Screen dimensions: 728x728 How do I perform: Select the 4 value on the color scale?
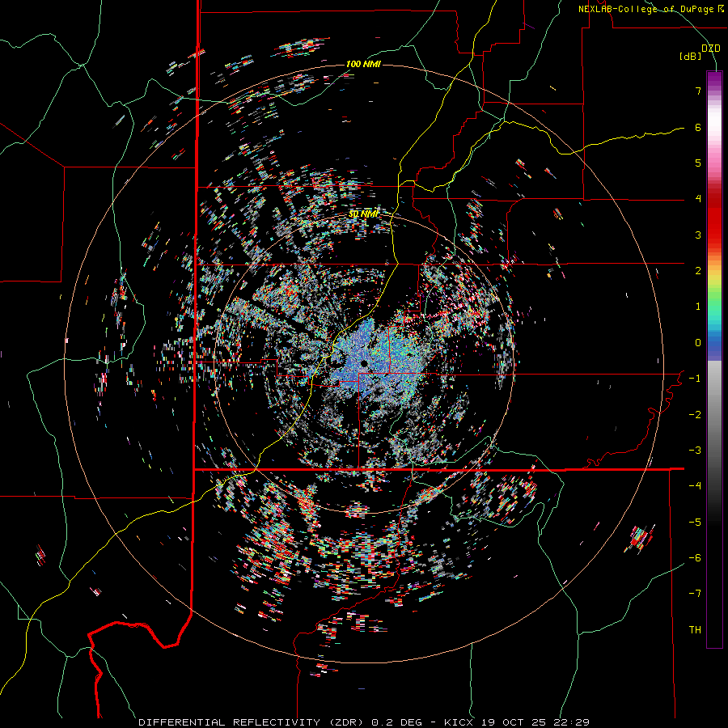point(698,199)
